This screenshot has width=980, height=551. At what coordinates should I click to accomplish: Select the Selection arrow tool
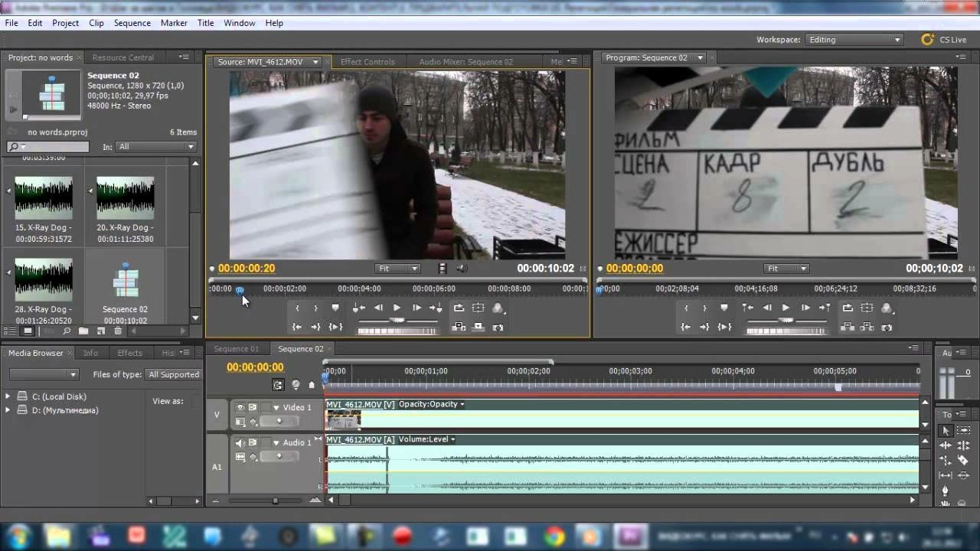[946, 431]
